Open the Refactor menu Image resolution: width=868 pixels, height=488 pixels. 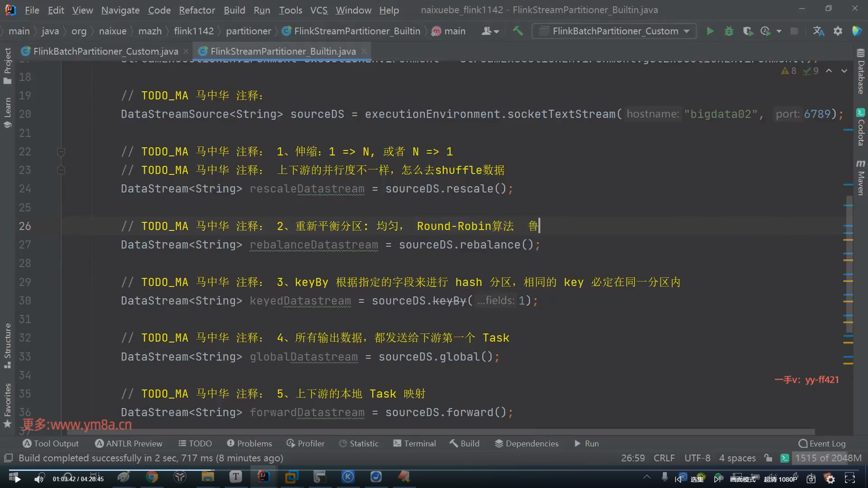click(197, 10)
